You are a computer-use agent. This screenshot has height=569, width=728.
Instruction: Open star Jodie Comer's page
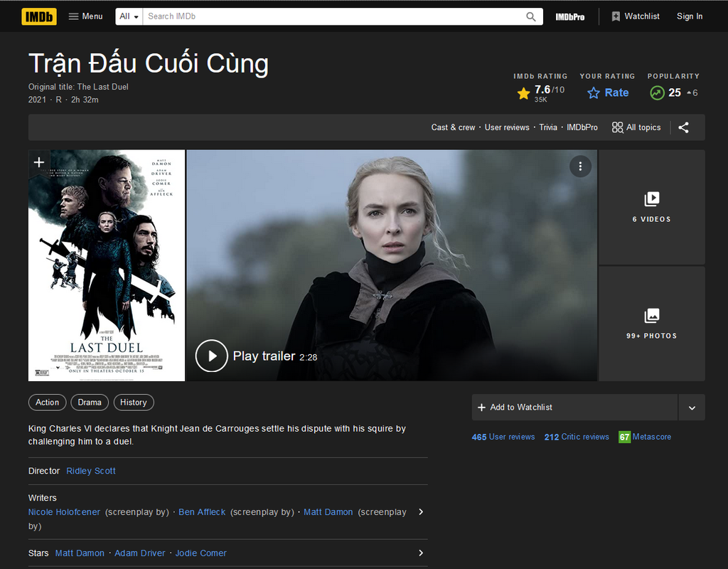pos(201,553)
